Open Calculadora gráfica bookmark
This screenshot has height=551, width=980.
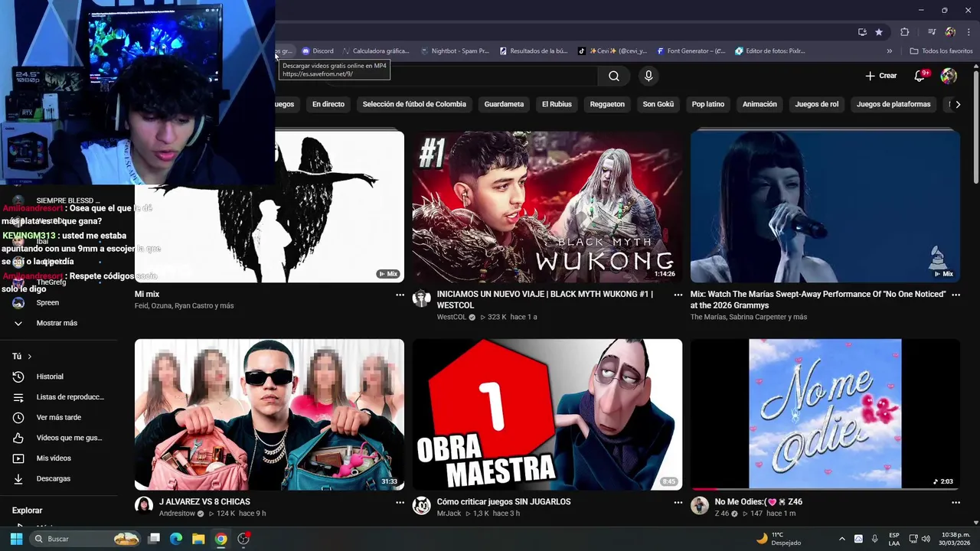click(375, 51)
